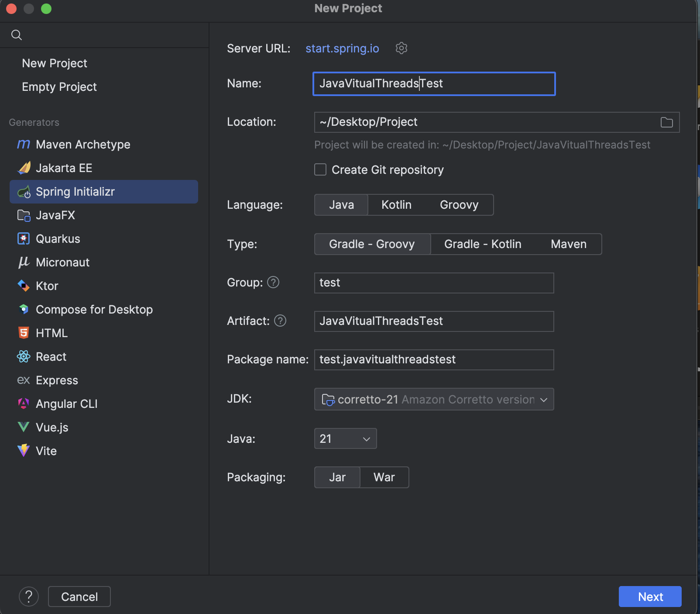Choose Maven build type
Viewport: 700px width, 614px height.
[569, 244]
